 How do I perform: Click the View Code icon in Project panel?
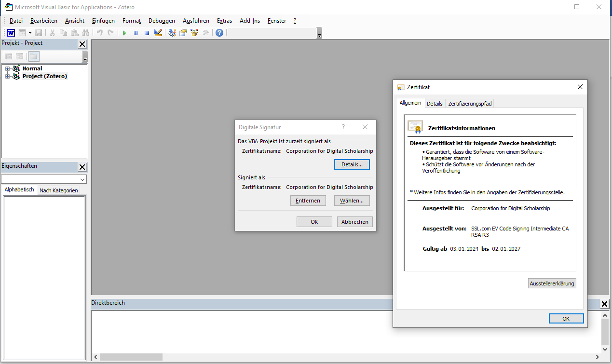(9, 56)
